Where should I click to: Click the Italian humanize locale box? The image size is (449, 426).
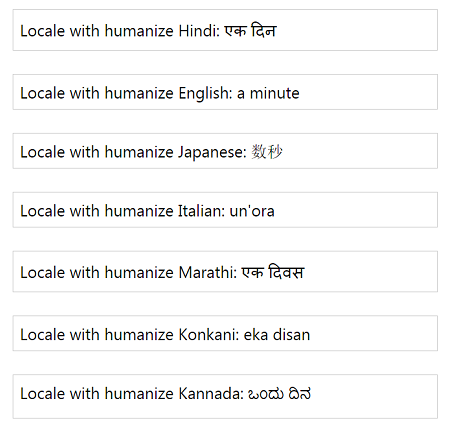[225, 210]
